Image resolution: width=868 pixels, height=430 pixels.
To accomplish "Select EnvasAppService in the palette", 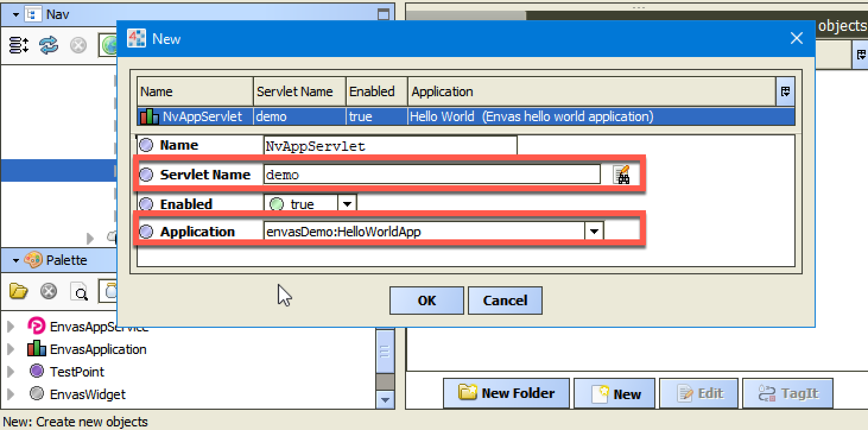I will point(99,327).
